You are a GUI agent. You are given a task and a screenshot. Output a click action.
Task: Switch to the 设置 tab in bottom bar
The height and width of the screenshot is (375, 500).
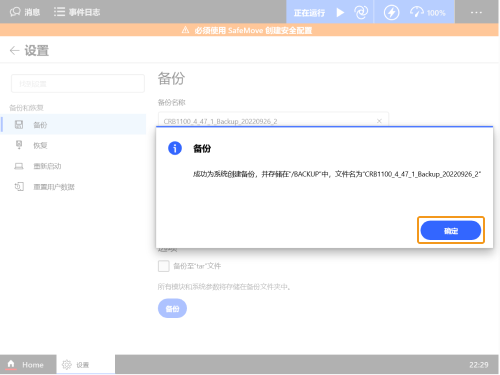(86, 364)
